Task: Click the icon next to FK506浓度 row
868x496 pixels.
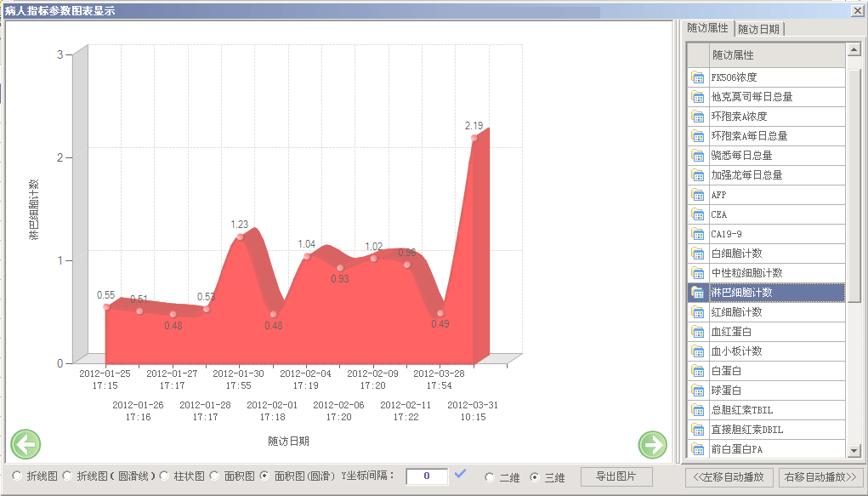Action: (x=698, y=77)
